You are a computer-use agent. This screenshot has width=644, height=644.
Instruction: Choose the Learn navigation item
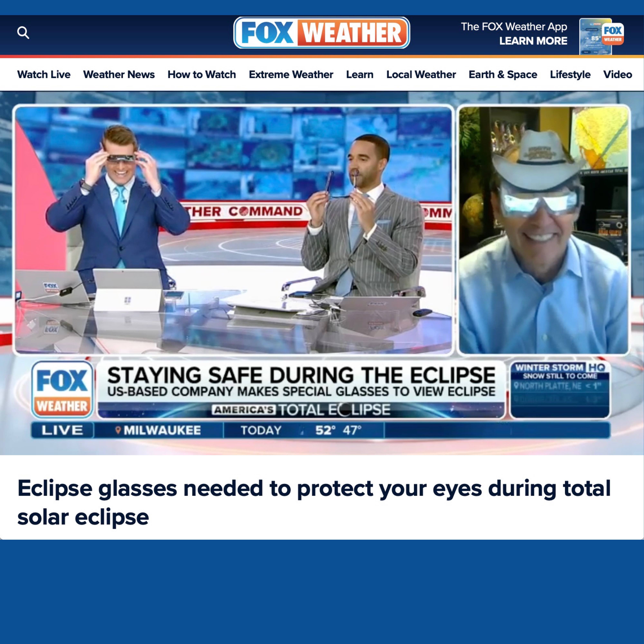(x=360, y=74)
